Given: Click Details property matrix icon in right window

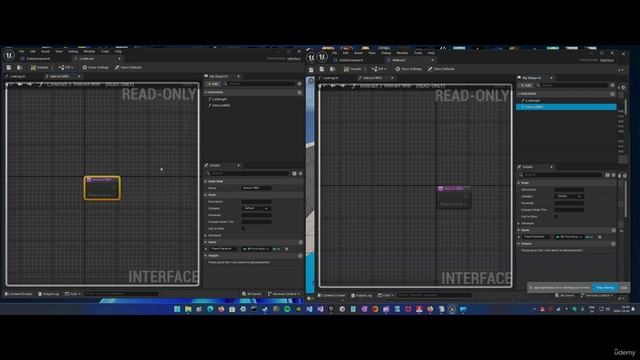Looking at the screenshot, I should pyautogui.click(x=607, y=175).
